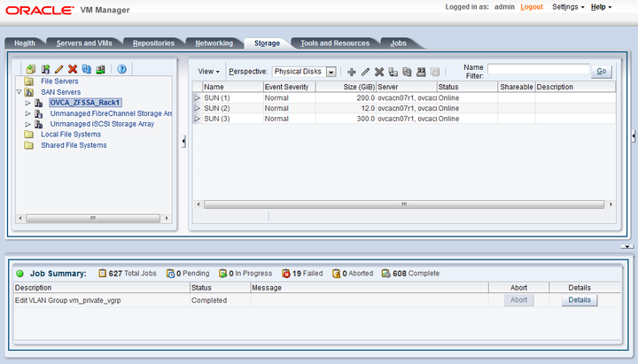Click the grey pencil edit physical disk icon

point(365,72)
